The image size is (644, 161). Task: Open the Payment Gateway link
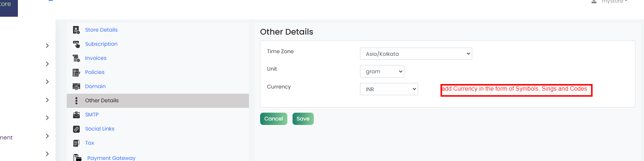pyautogui.click(x=111, y=158)
